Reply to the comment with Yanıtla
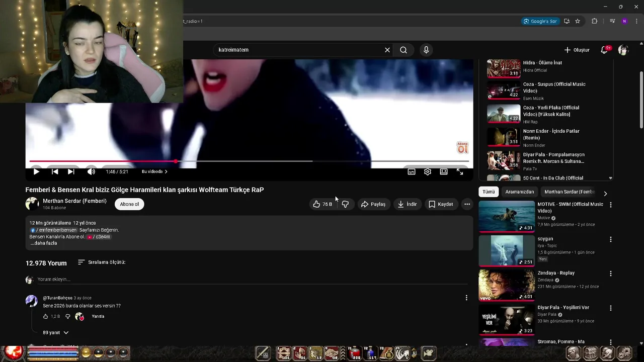 coord(98,316)
